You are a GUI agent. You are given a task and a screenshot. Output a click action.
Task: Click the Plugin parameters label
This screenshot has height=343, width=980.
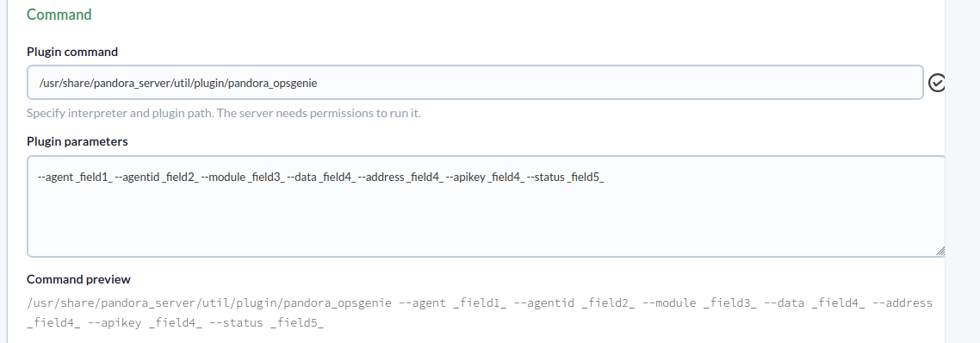pyautogui.click(x=78, y=141)
